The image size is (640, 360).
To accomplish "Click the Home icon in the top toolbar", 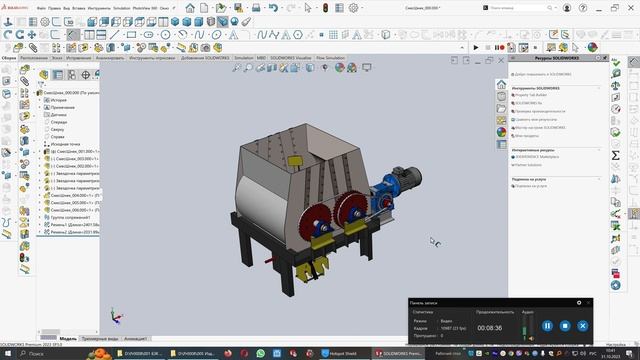I will point(190,8).
